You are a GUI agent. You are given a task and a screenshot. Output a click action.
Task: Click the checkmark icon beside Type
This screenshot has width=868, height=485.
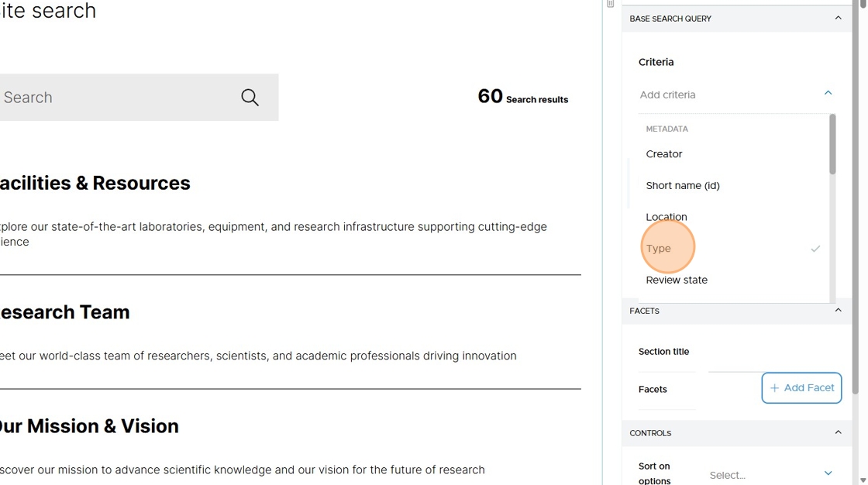(x=815, y=249)
